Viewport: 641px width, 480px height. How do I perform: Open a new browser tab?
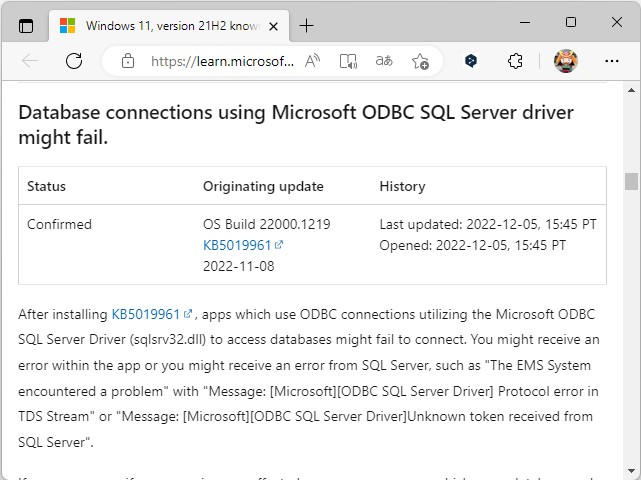(306, 25)
